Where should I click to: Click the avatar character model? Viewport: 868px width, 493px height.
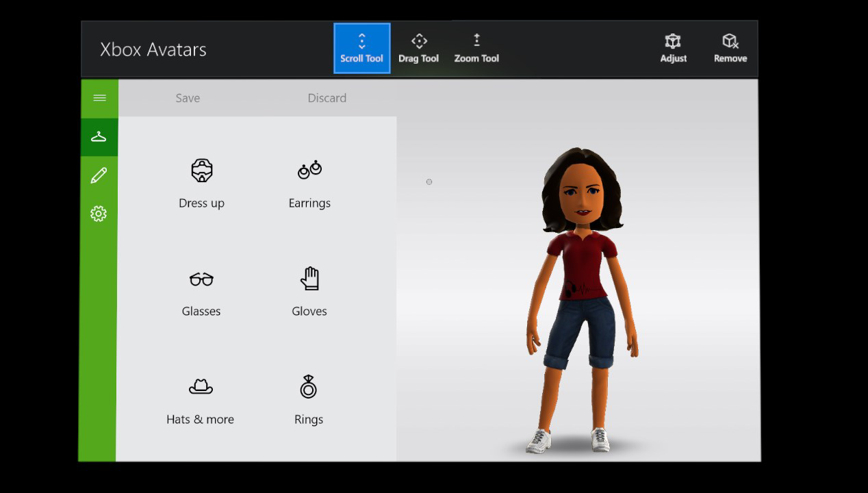[x=581, y=288]
